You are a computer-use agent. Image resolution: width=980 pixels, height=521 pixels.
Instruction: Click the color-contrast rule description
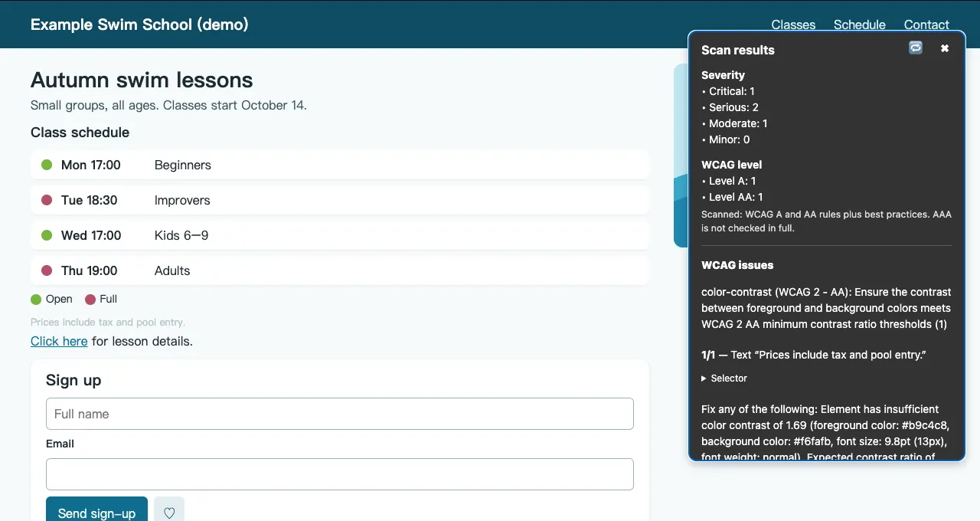(826, 308)
